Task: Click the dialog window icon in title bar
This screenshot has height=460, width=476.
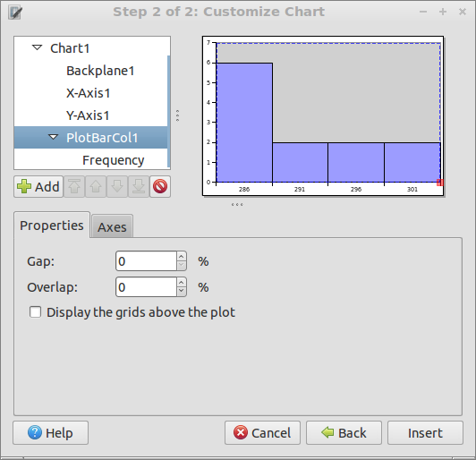Action: click(15, 13)
